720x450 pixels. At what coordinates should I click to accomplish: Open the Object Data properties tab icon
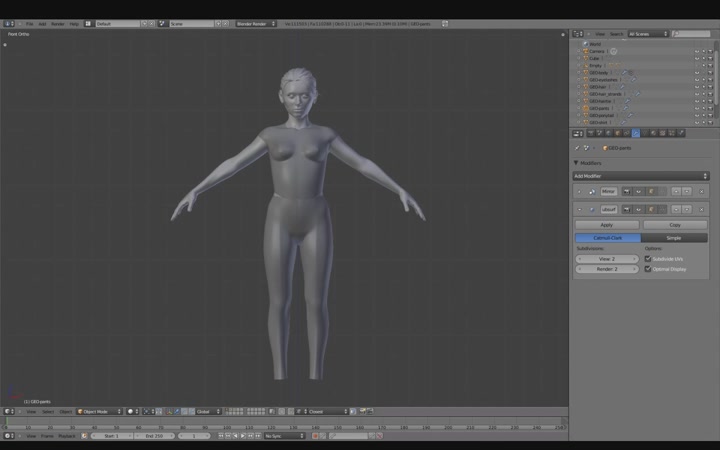tap(645, 133)
